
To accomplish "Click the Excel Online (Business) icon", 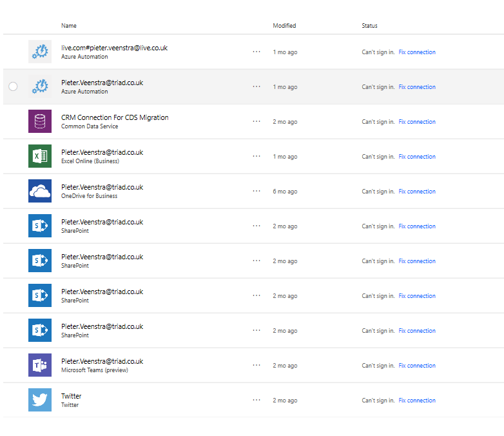I will (x=40, y=156).
